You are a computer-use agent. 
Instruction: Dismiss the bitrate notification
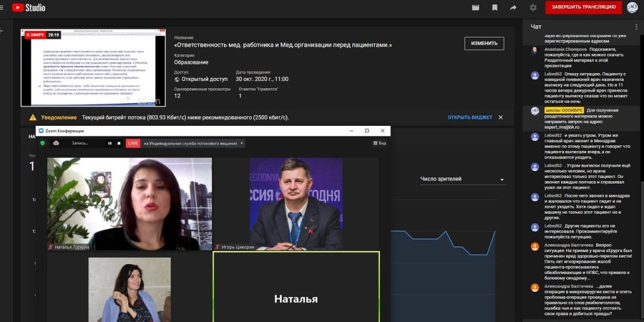pyautogui.click(x=501, y=118)
